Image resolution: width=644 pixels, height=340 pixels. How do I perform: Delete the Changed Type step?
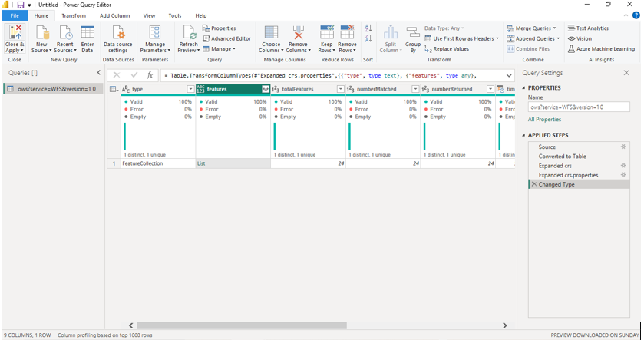(534, 184)
